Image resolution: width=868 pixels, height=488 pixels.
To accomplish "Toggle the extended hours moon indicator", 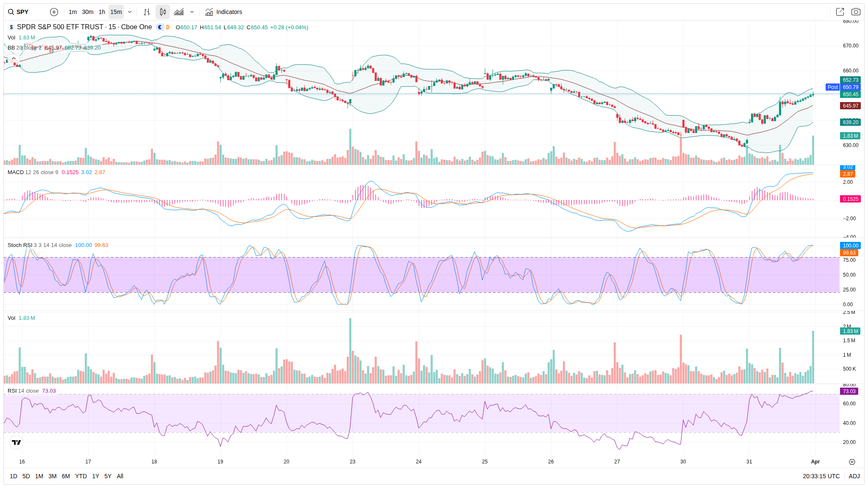I will [x=160, y=27].
